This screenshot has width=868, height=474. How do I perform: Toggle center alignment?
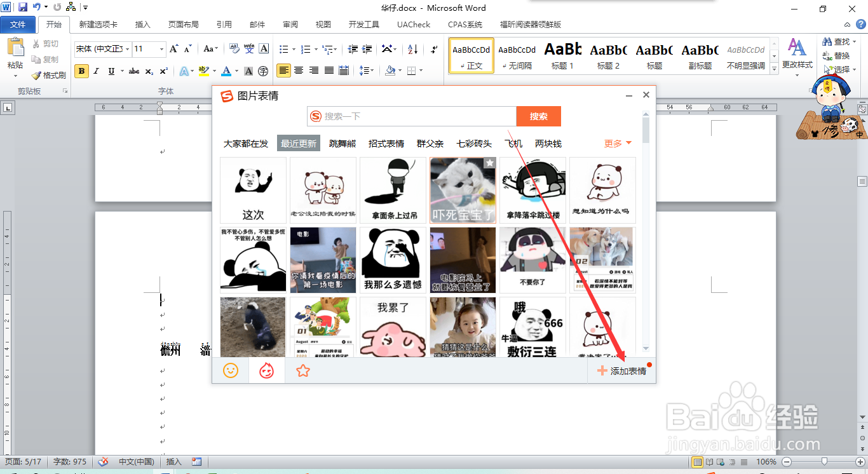299,71
